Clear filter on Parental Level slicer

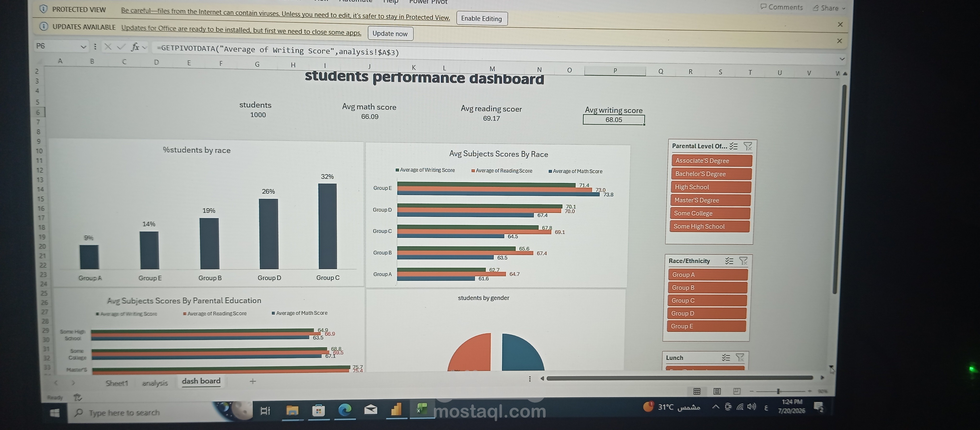747,146
